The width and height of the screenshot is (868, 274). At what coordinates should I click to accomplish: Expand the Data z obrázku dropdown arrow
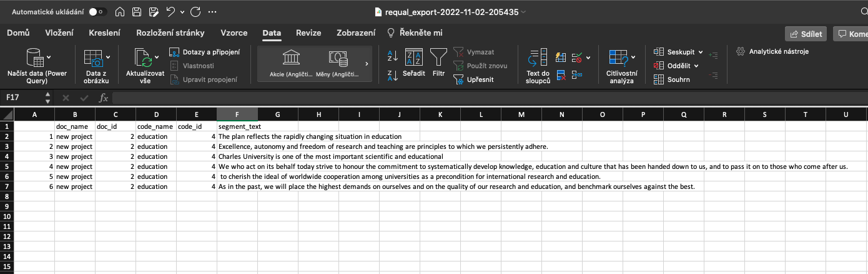[x=108, y=58]
